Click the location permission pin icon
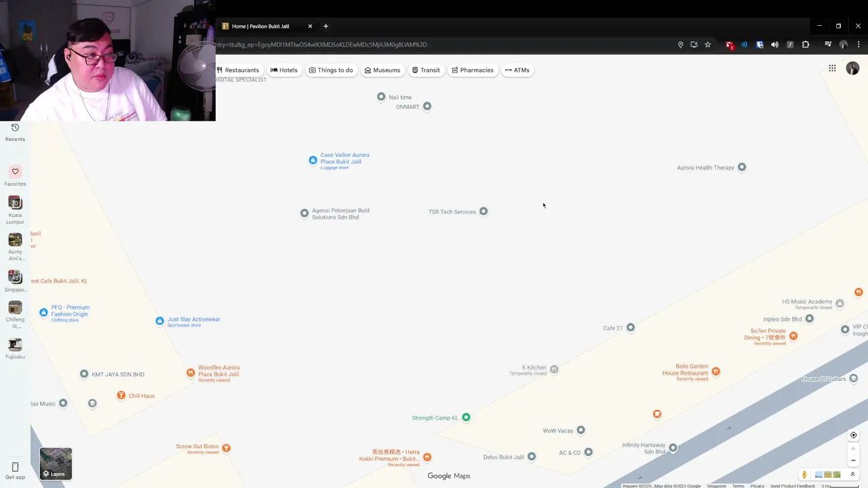 [680, 45]
